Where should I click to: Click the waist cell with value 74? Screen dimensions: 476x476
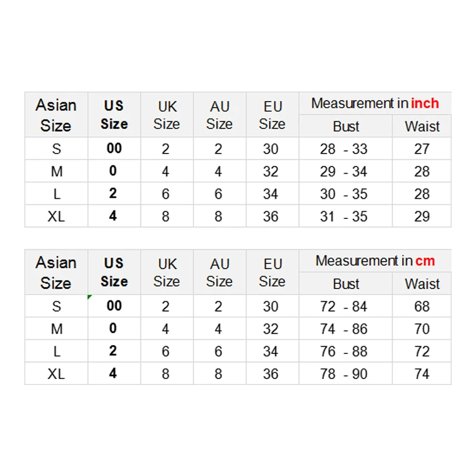[422, 374]
